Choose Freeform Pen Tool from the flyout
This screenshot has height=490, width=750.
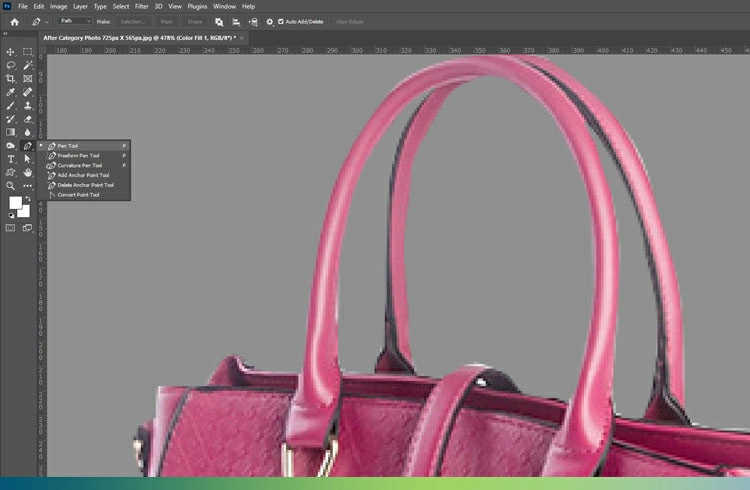pos(84,156)
